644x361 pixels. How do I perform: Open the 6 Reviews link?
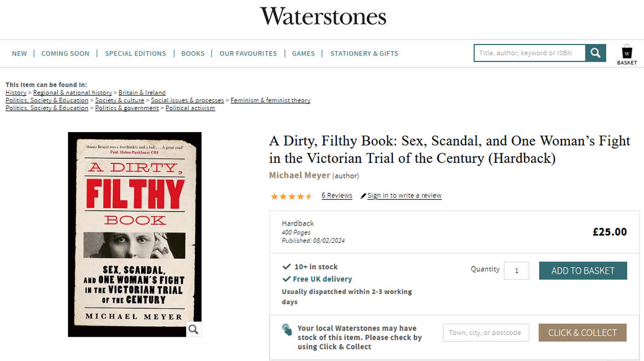coord(337,195)
